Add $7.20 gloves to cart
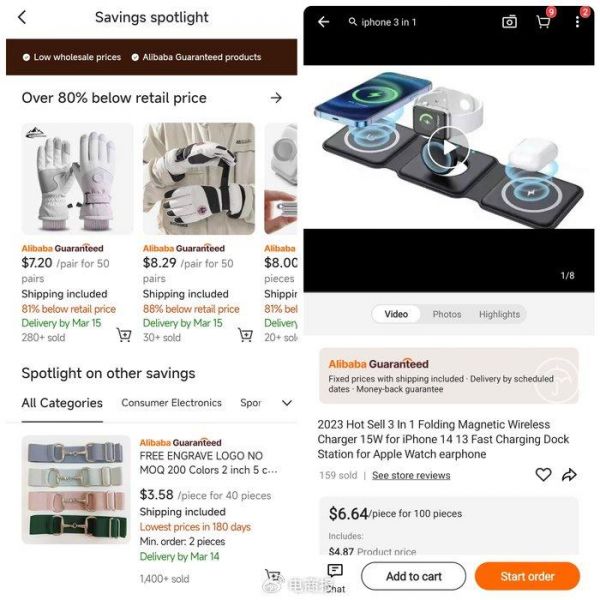Screen dimensions: 600x600 point(124,335)
